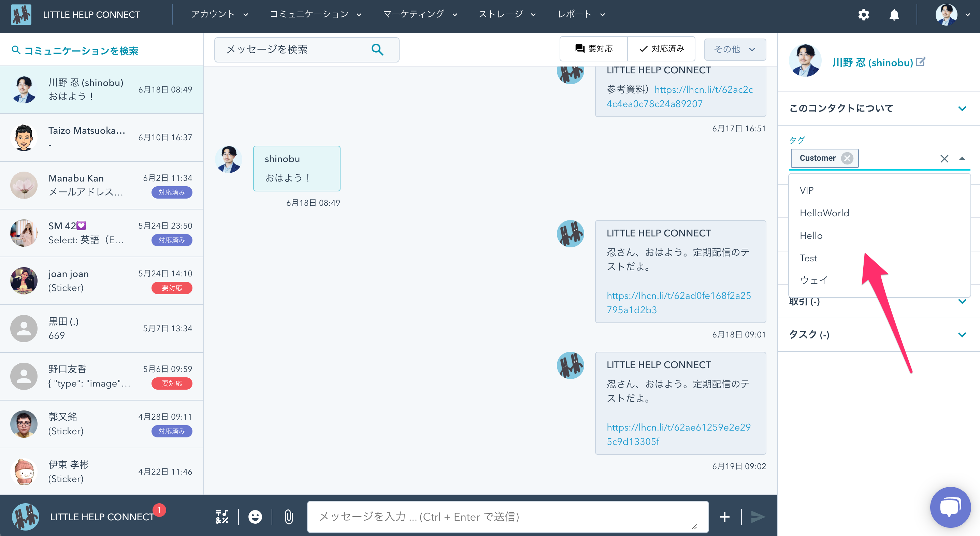The image size is (980, 536).
Task: Open the 伊東 孝彬 conversation
Action: click(102, 472)
